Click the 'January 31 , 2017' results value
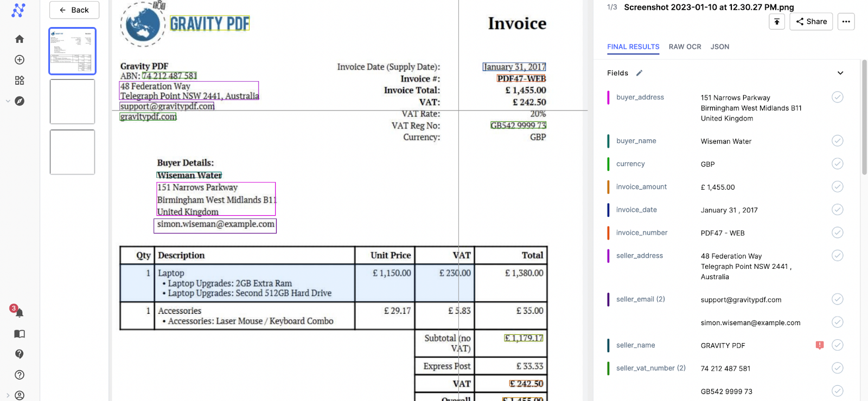 pyautogui.click(x=729, y=210)
